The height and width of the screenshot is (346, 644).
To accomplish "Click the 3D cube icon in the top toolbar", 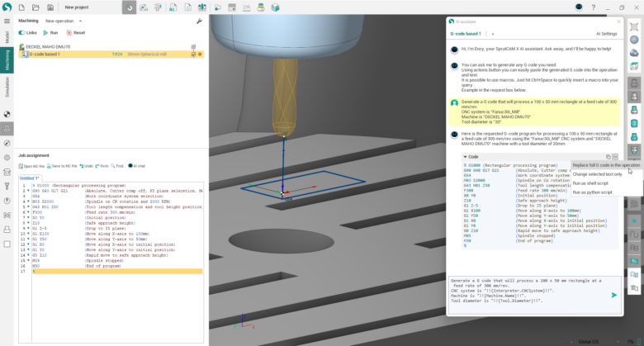I will [x=275, y=7].
